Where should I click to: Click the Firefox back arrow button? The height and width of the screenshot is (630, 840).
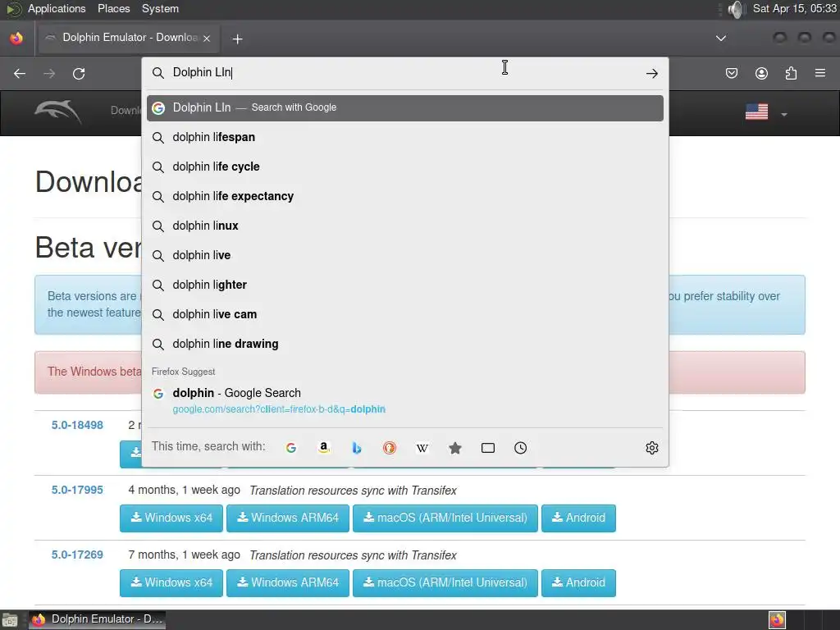click(x=20, y=73)
